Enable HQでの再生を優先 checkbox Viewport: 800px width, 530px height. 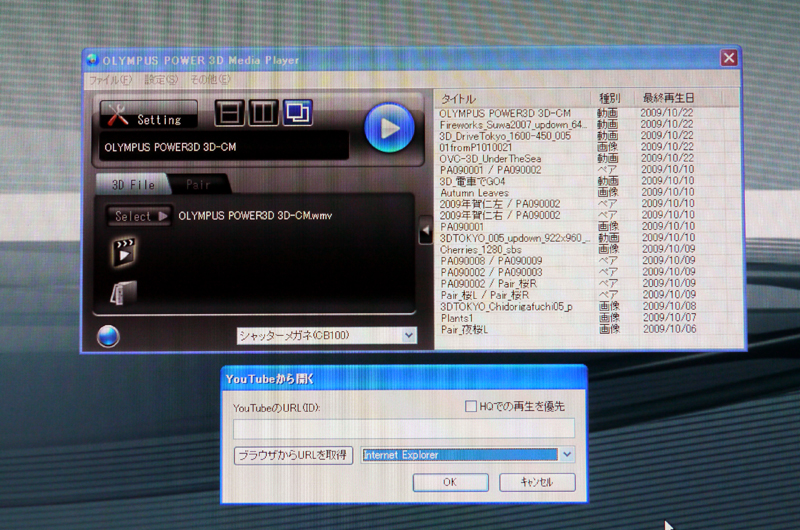pos(470,407)
